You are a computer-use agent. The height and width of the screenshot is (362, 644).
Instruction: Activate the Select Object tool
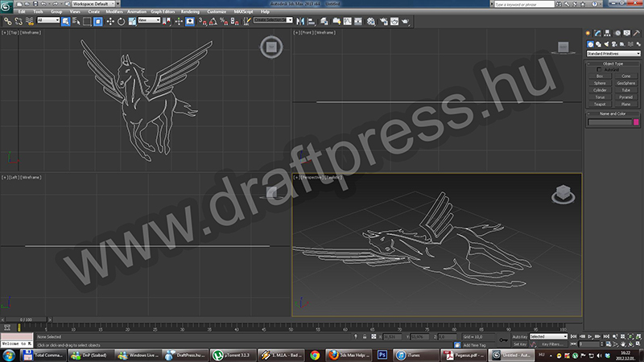[x=66, y=22]
